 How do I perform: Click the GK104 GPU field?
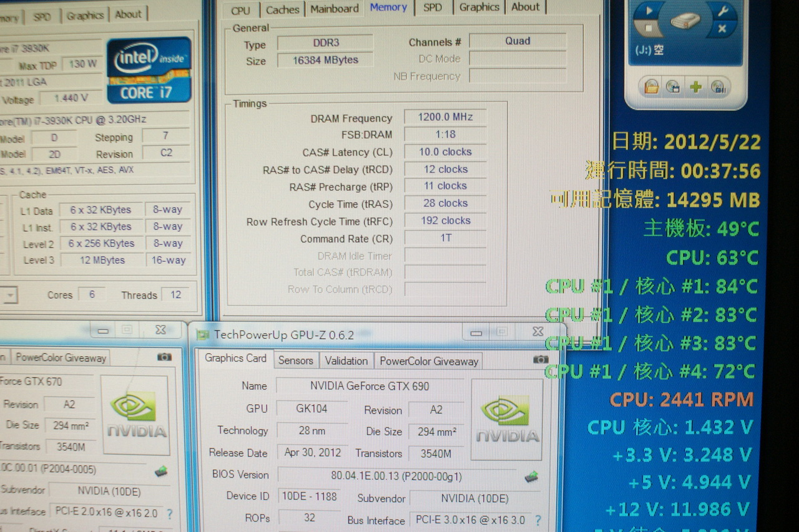click(x=311, y=409)
